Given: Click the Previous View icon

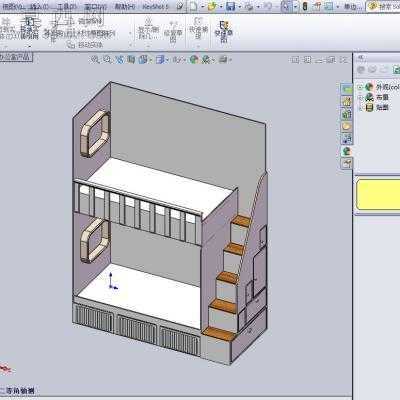Looking at the screenshot, I should (119, 60).
